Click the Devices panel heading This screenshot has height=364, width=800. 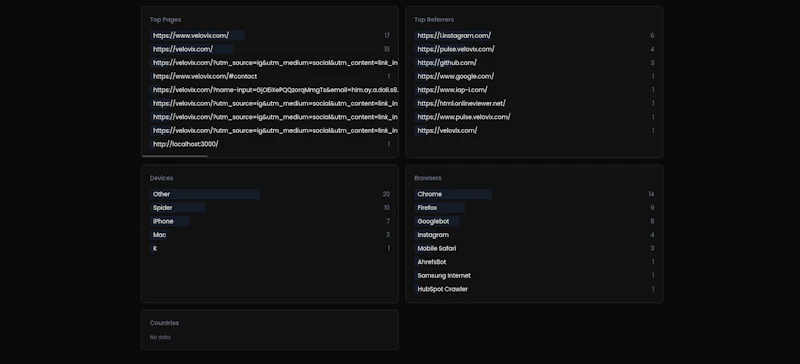pos(161,178)
